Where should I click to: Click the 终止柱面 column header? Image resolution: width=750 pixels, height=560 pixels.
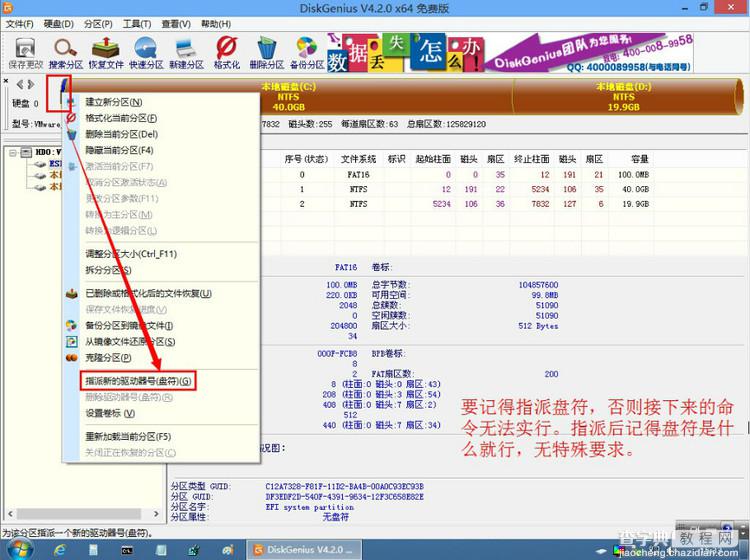pyautogui.click(x=531, y=159)
